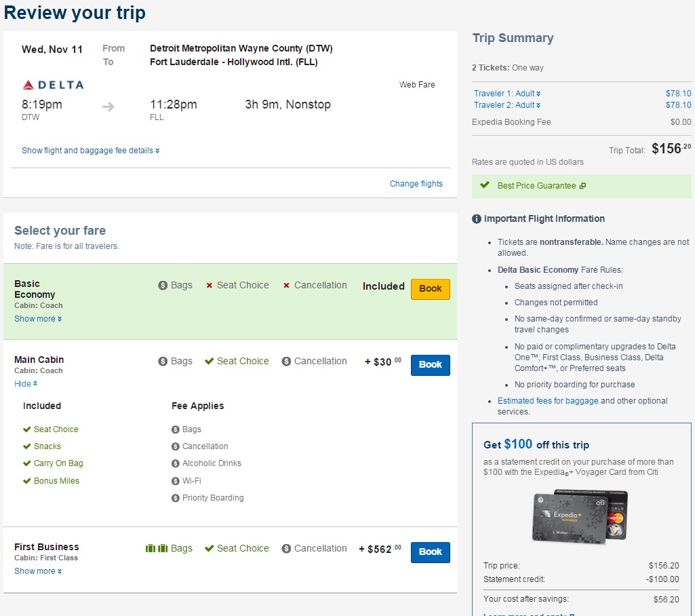Click the green checkmark beside Best Price Guarantee

coord(485,185)
